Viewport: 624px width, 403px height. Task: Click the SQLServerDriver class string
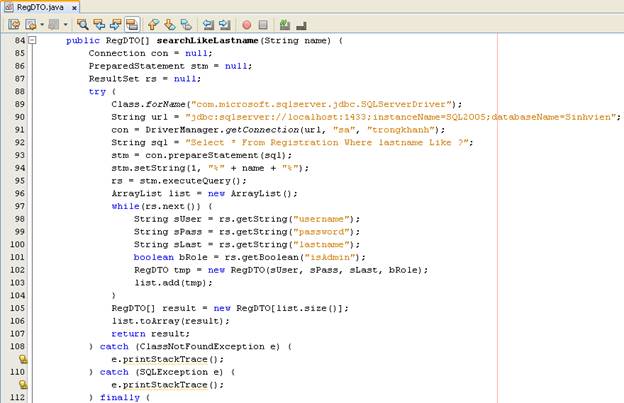[x=322, y=104]
